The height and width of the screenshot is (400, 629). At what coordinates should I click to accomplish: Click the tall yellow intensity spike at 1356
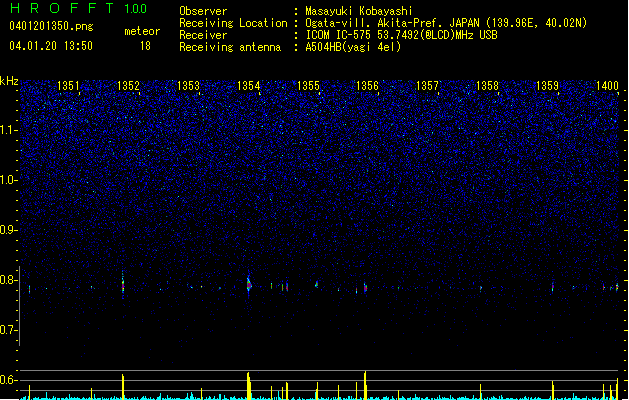[365, 386]
